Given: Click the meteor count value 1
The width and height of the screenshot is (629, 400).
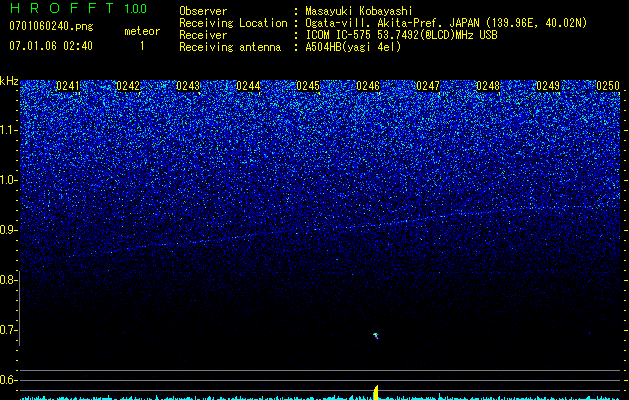Looking at the screenshot, I should pyautogui.click(x=142, y=46).
